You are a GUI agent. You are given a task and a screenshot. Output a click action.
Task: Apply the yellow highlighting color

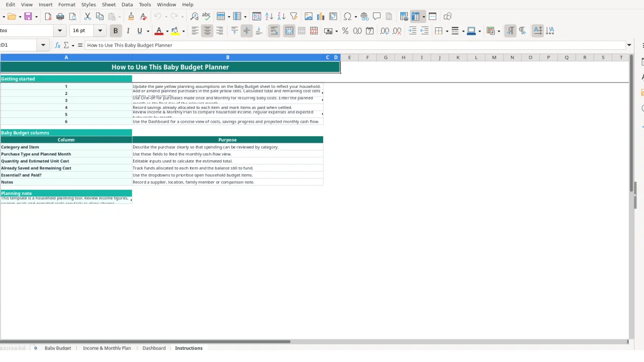(175, 31)
